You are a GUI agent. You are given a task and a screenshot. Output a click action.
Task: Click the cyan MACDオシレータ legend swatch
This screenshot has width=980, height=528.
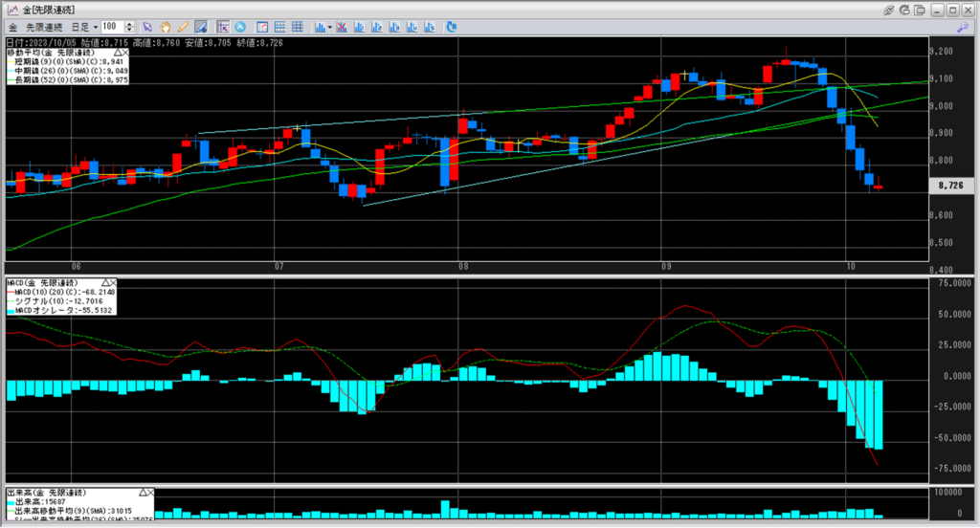pyautogui.click(x=9, y=311)
